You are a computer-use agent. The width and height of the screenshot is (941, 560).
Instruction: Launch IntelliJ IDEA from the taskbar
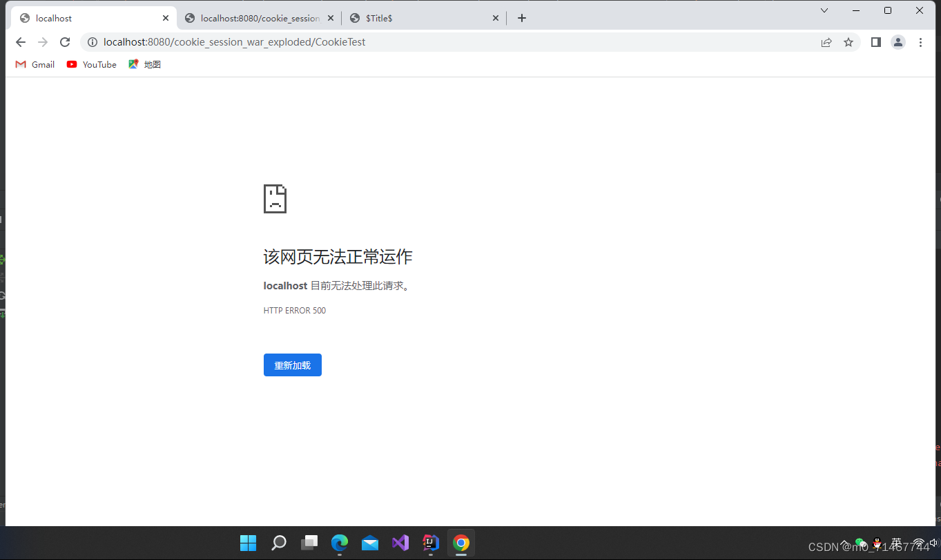430,543
